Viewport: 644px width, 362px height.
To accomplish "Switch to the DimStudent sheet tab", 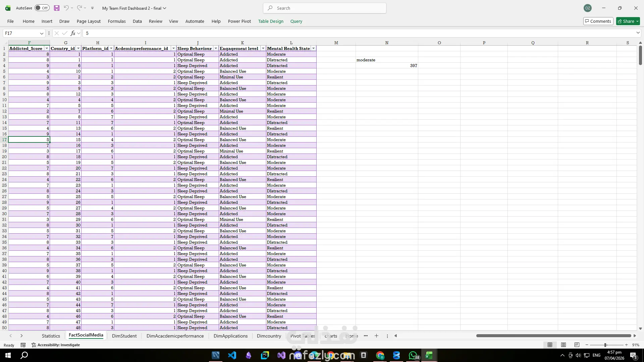I will [124, 336].
